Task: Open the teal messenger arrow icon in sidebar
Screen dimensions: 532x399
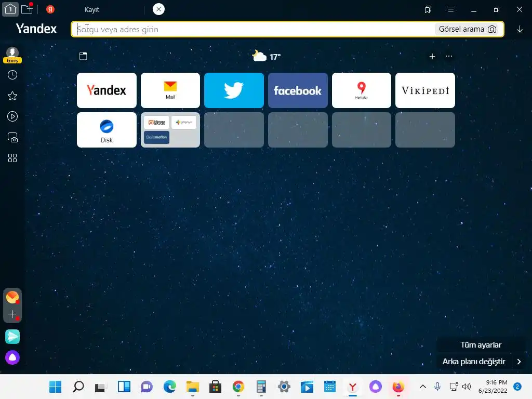Action: tap(12, 337)
